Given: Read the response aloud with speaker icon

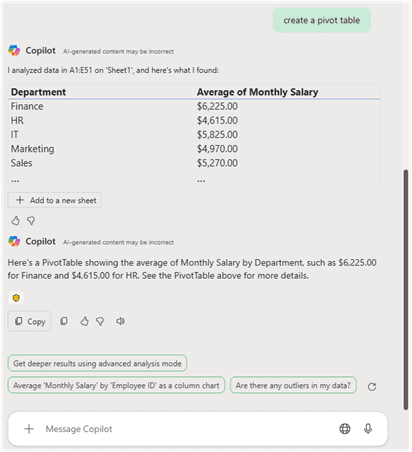Looking at the screenshot, I should click(120, 321).
